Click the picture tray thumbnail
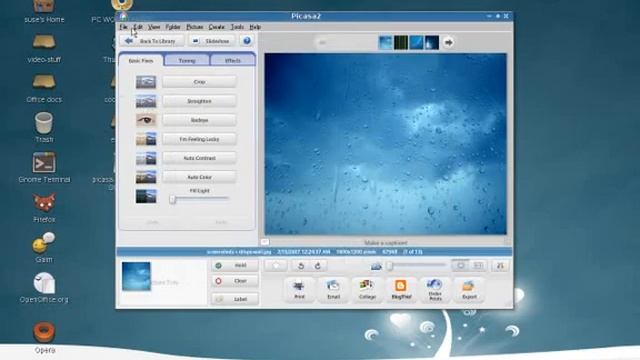 click(136, 276)
